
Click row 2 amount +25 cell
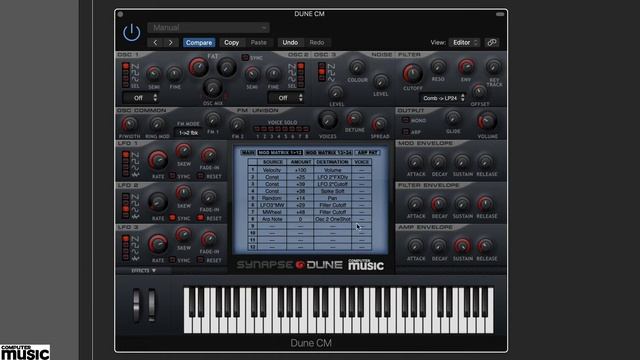(300, 177)
